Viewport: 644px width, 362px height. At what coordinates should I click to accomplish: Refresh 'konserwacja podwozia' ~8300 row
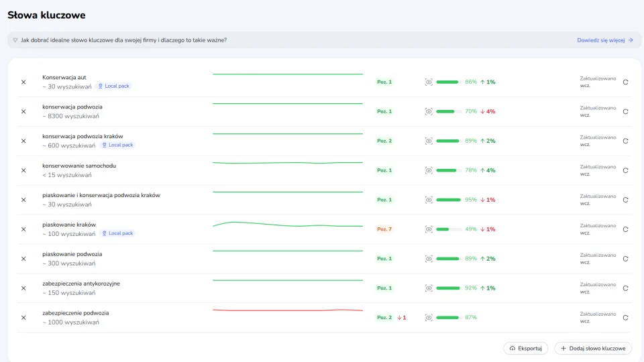[625, 112]
